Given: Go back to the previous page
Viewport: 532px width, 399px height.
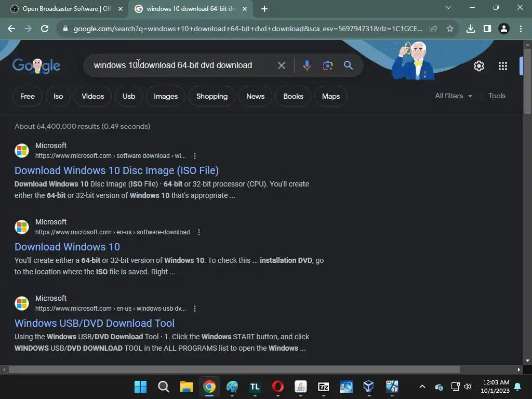Looking at the screenshot, I should coord(11,29).
